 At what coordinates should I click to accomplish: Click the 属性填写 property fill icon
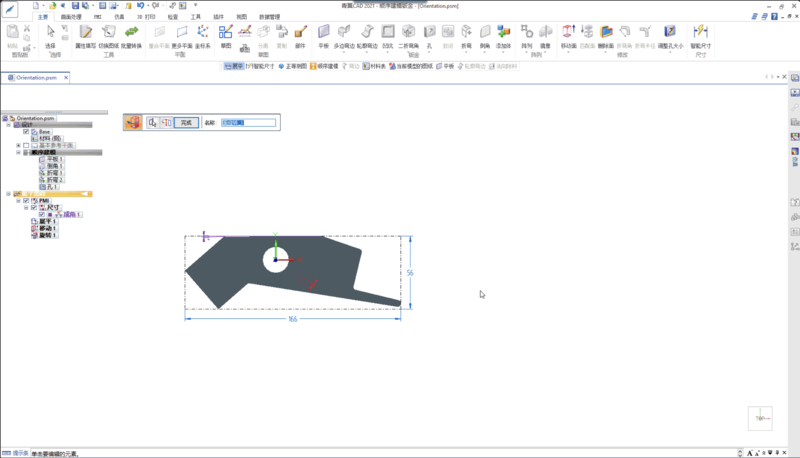[84, 33]
